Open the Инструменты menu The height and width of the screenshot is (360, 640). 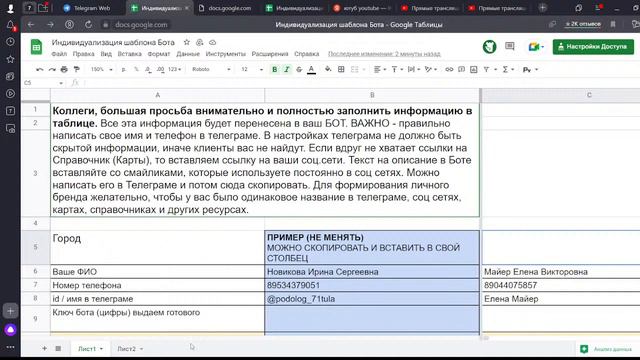pyautogui.click(x=226, y=54)
